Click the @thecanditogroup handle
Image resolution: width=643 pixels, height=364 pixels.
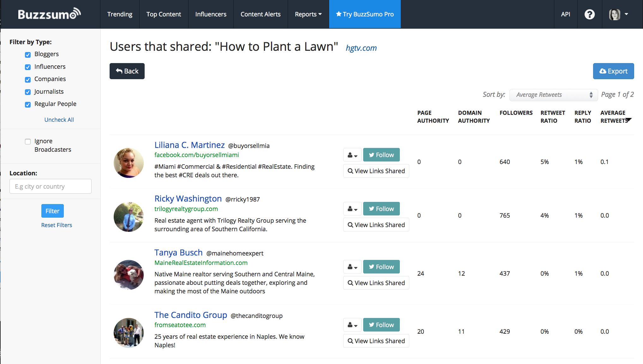coord(256,316)
